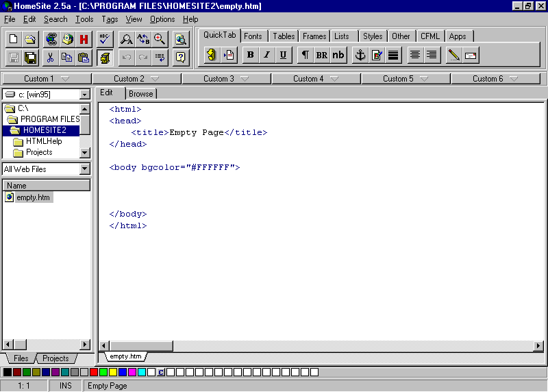Center align text with the centered lines icon
Viewport: 548px width, 392px height.
[415, 55]
